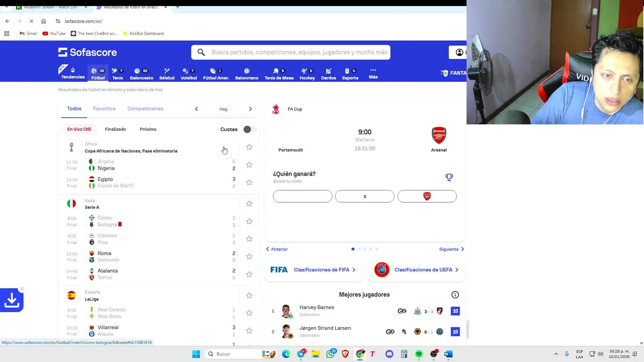Favorite Real Oviedo vs Real Betis match

tap(249, 313)
